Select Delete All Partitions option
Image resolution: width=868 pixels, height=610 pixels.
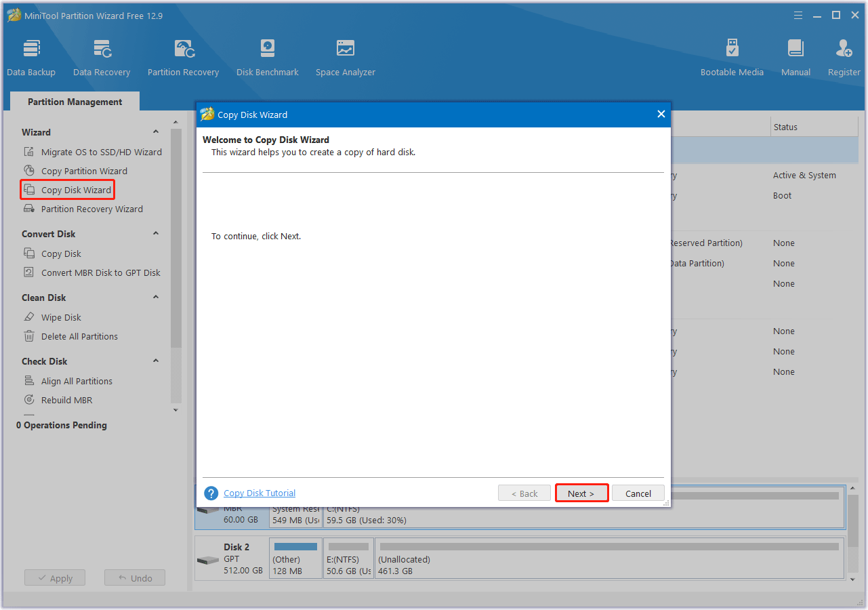pyautogui.click(x=79, y=336)
